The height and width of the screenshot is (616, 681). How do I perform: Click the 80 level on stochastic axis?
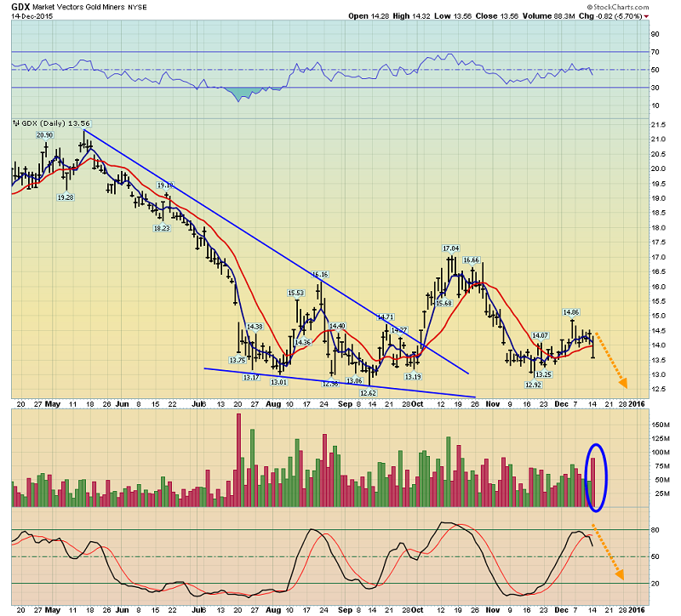pyautogui.click(x=655, y=530)
